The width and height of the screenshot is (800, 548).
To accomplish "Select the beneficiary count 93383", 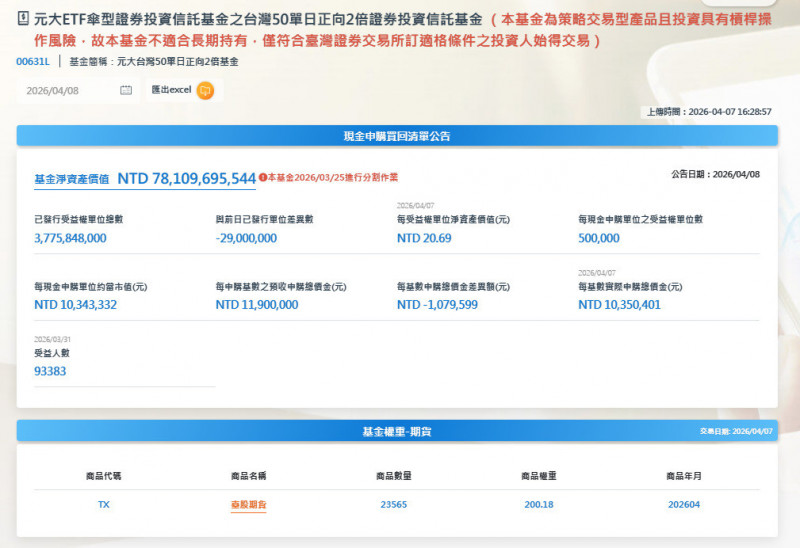I will click(x=50, y=371).
